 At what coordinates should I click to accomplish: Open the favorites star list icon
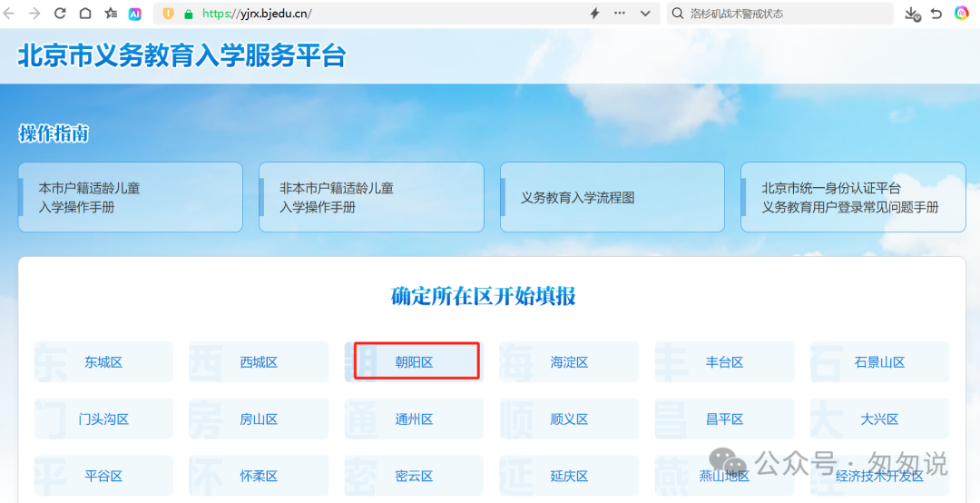point(111,13)
